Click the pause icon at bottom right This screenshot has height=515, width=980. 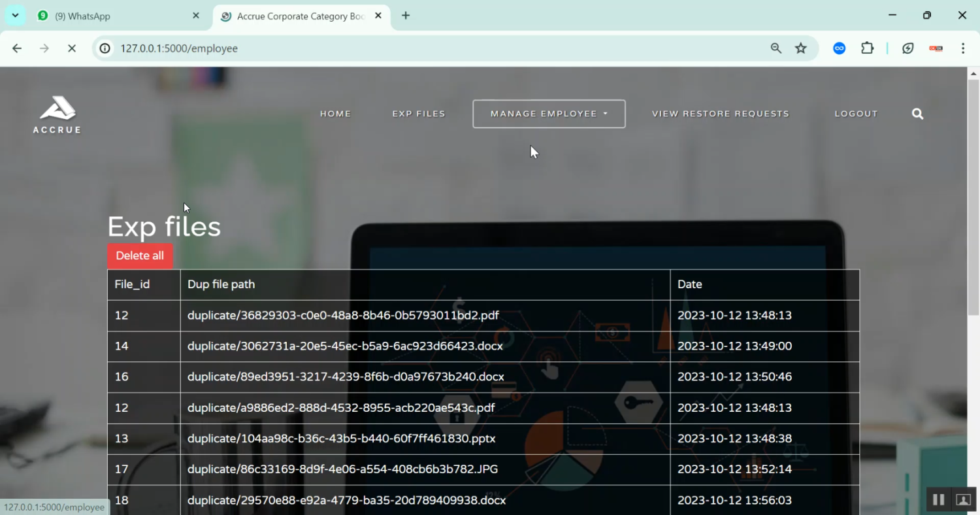pyautogui.click(x=939, y=500)
